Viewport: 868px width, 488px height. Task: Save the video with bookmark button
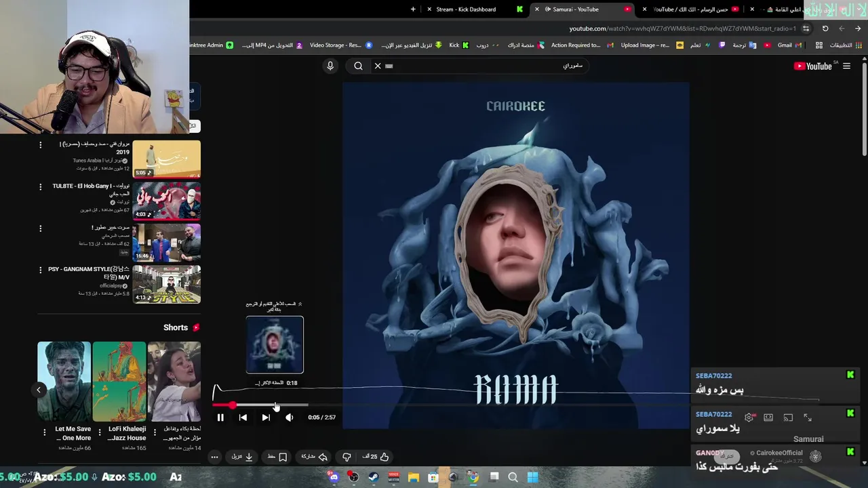coord(277,457)
